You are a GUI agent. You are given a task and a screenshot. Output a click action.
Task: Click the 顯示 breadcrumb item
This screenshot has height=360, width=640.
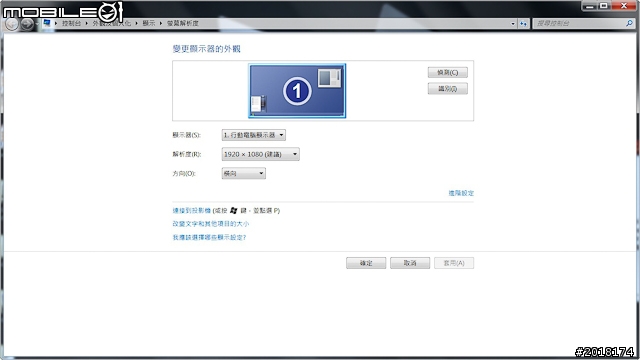[149, 23]
